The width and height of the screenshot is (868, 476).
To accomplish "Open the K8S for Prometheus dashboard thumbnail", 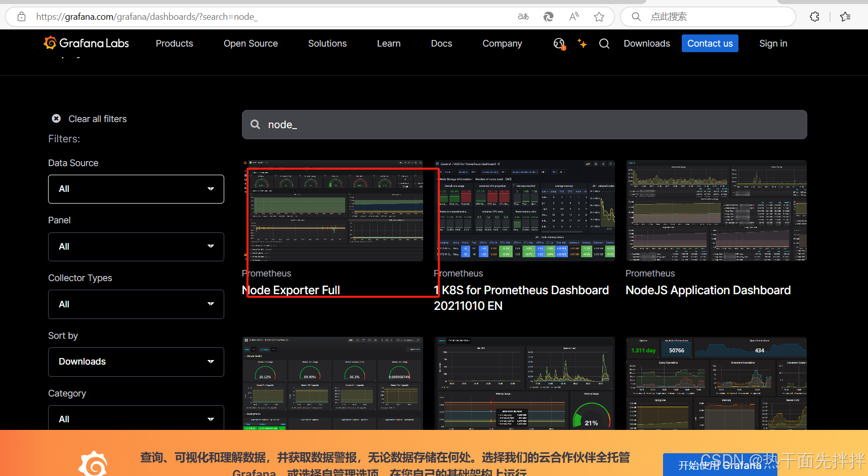I will 524,211.
